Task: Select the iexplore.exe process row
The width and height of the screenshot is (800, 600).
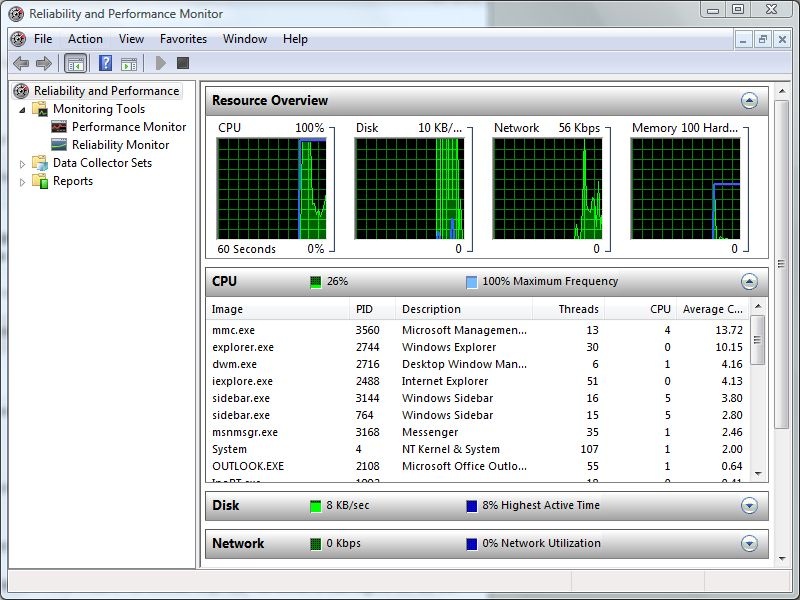Action: coord(478,381)
